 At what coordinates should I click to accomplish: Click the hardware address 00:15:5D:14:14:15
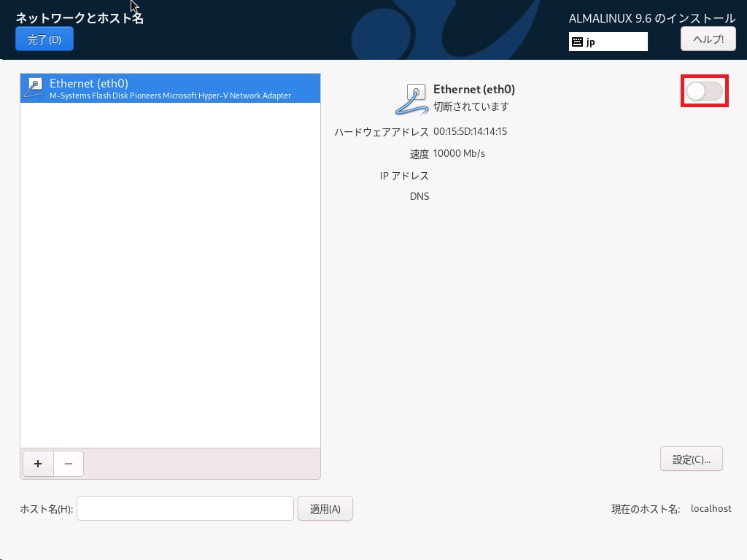point(470,132)
